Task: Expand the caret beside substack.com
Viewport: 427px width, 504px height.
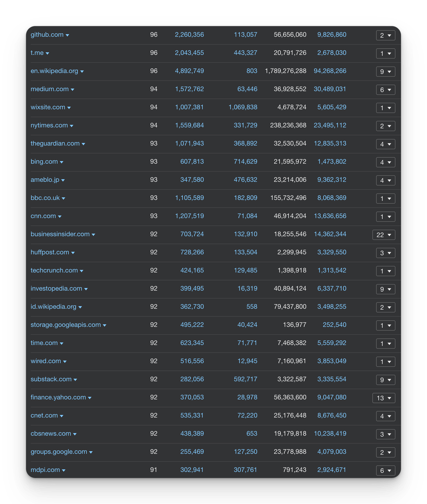Action: (75, 380)
